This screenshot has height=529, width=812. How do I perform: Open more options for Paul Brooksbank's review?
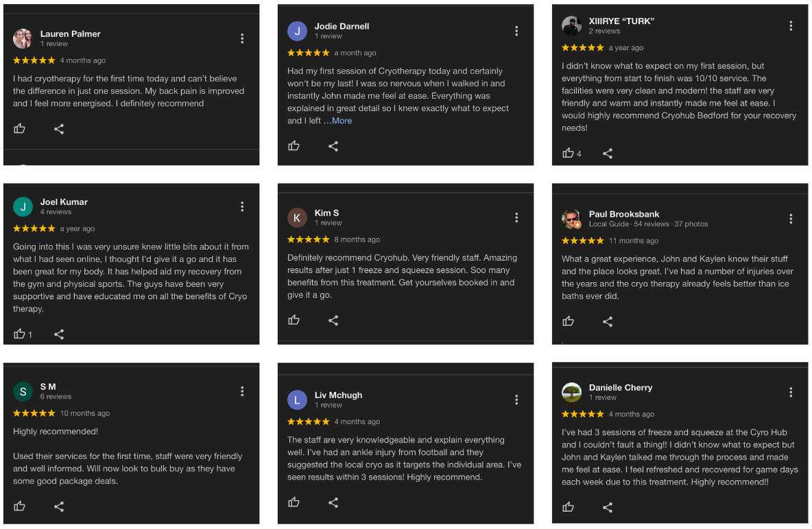(x=791, y=219)
